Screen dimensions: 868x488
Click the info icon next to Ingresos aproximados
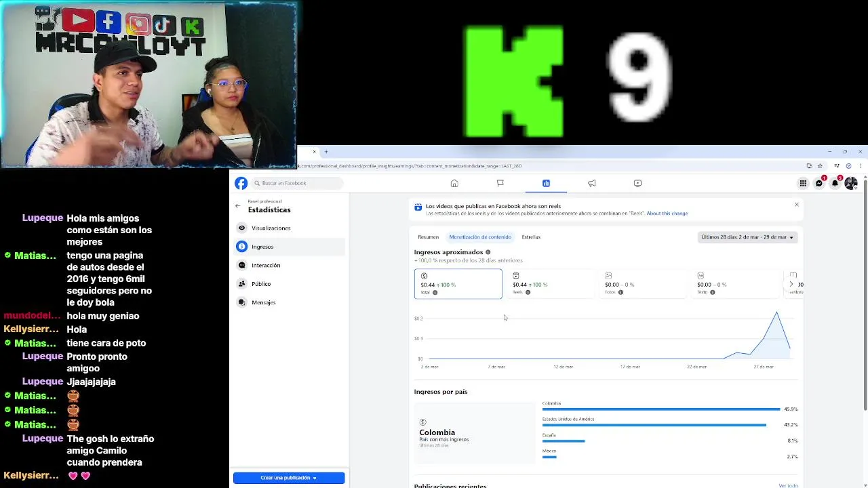click(488, 252)
